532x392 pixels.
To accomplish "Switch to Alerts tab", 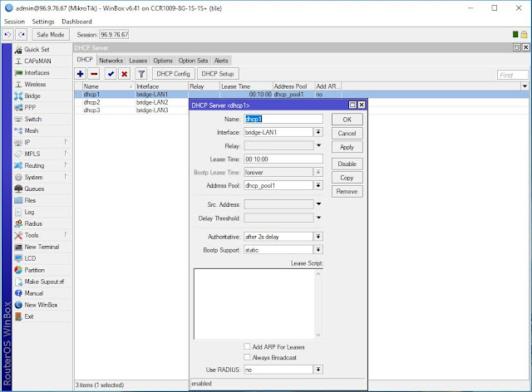I will [221, 61].
